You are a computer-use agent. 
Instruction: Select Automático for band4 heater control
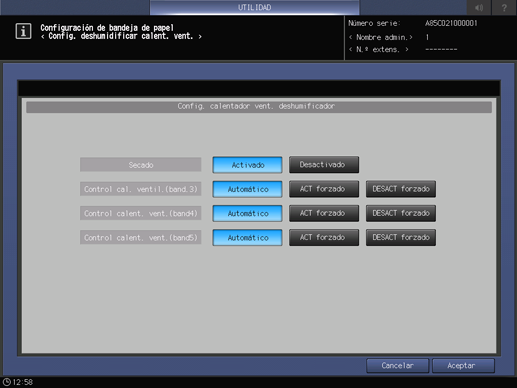coord(247,214)
